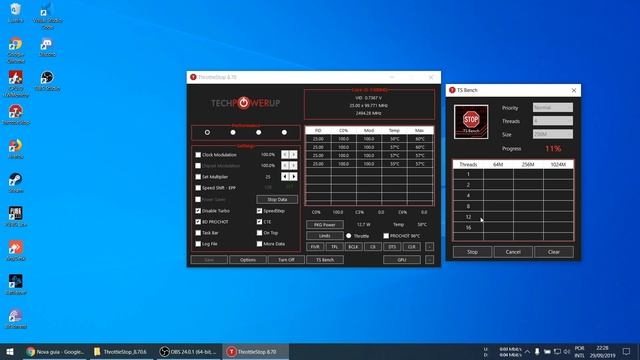Image resolution: width=640 pixels, height=360 pixels.
Task: Stop the running TS Bench test
Action: pos(472,252)
